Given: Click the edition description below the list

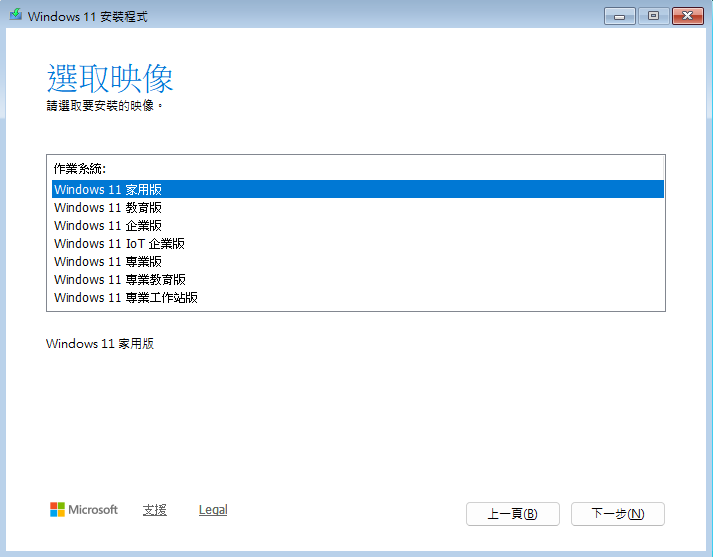Looking at the screenshot, I should pyautogui.click(x=100, y=344).
